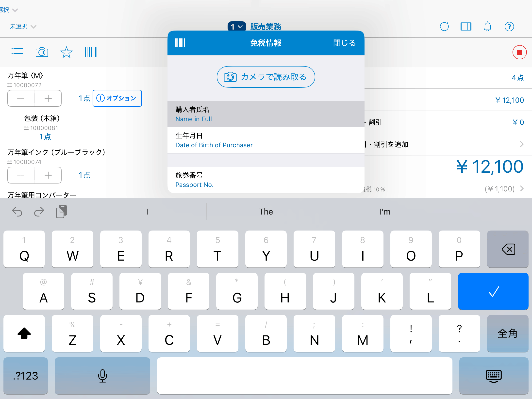Viewport: 532px width, 399px height.
Task: Toggle the shift key
Action: point(24,333)
